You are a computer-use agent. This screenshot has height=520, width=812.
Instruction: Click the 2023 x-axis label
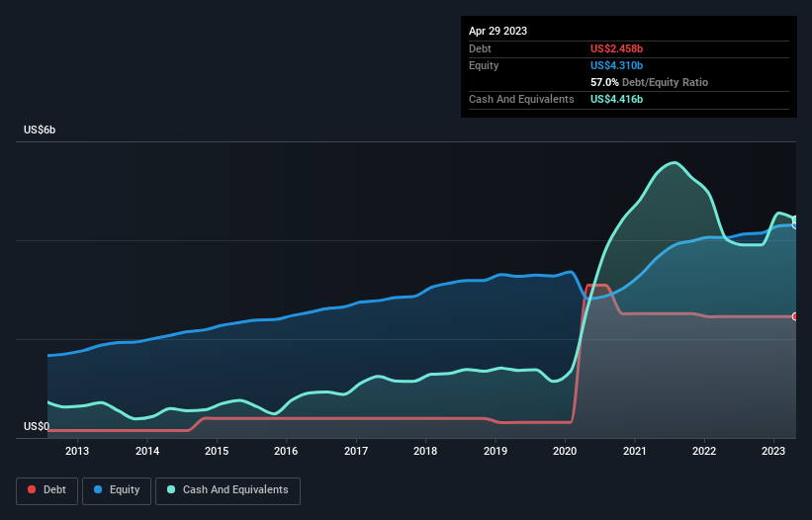773,452
